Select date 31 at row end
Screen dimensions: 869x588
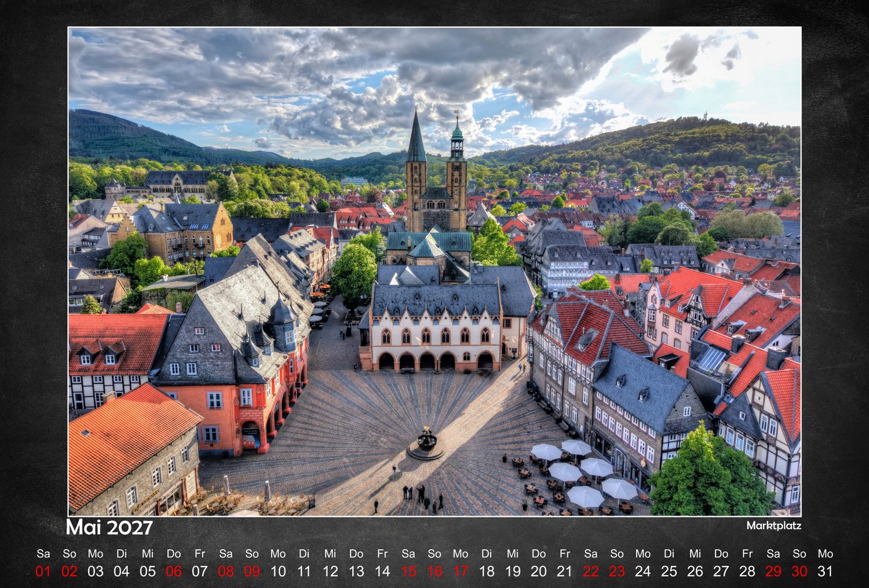coord(826,571)
